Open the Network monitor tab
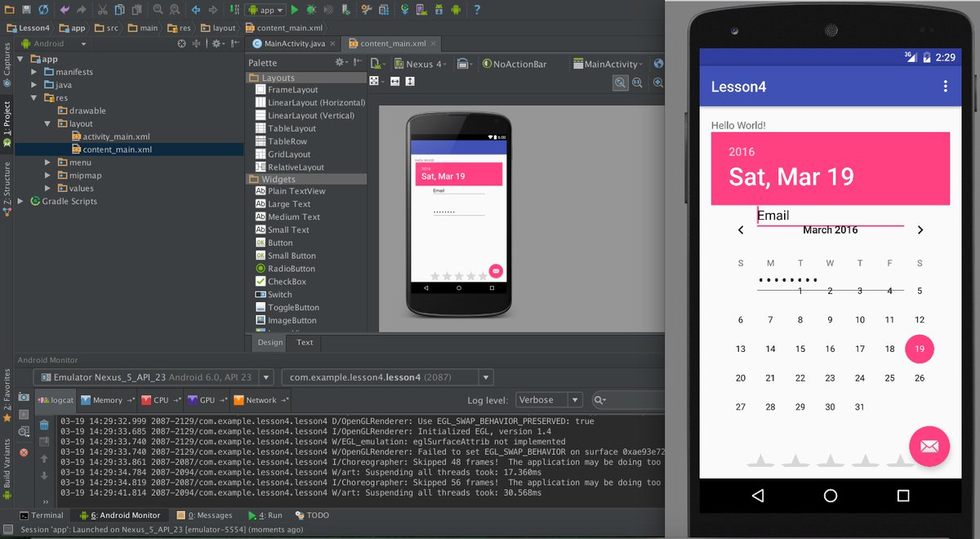 (x=261, y=400)
